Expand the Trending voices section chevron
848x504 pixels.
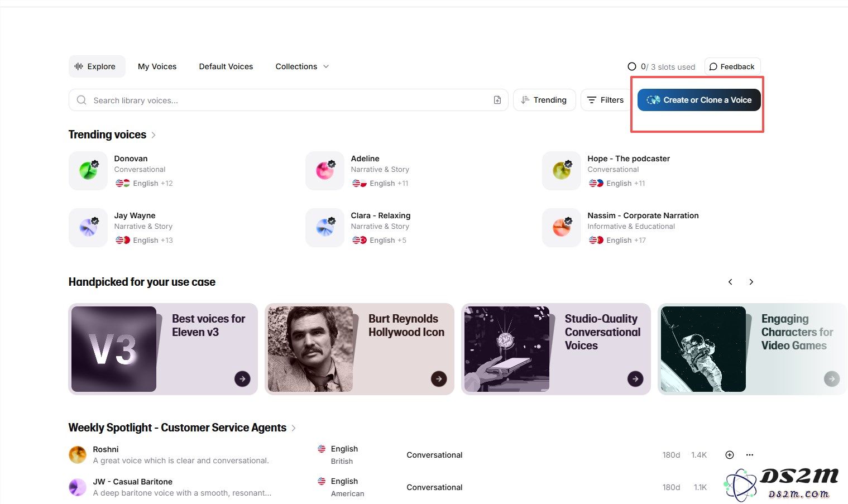[154, 135]
